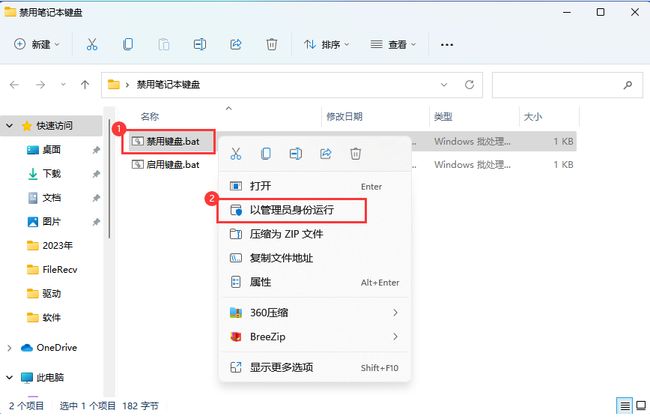Click the context menu Rename icon
Image resolution: width=650 pixels, height=419 pixels.
pos(296,154)
